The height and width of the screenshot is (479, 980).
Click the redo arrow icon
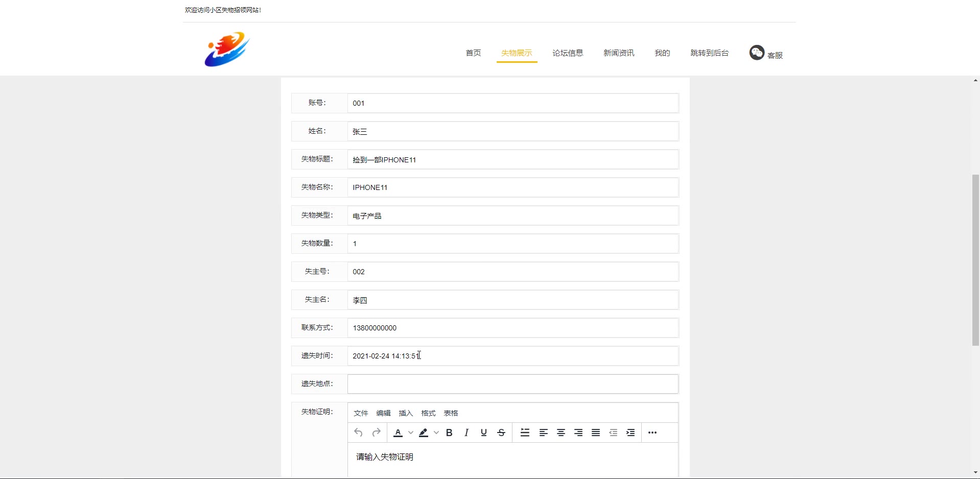click(377, 433)
